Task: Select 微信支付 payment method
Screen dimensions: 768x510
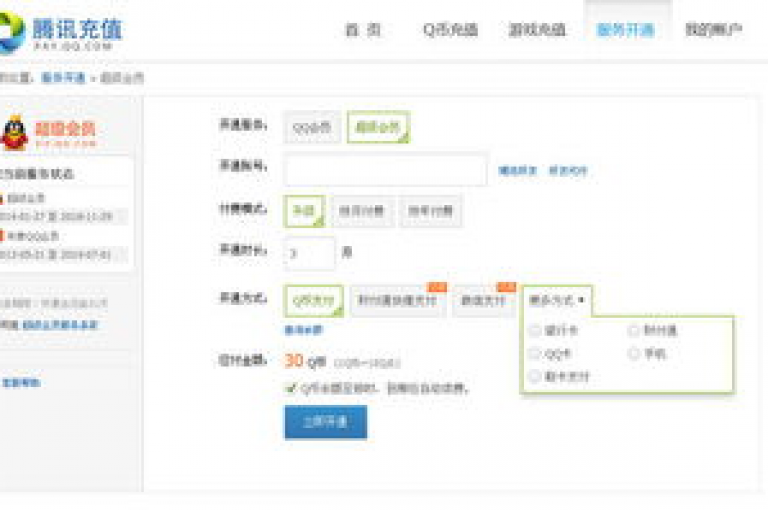Action: click(x=484, y=300)
